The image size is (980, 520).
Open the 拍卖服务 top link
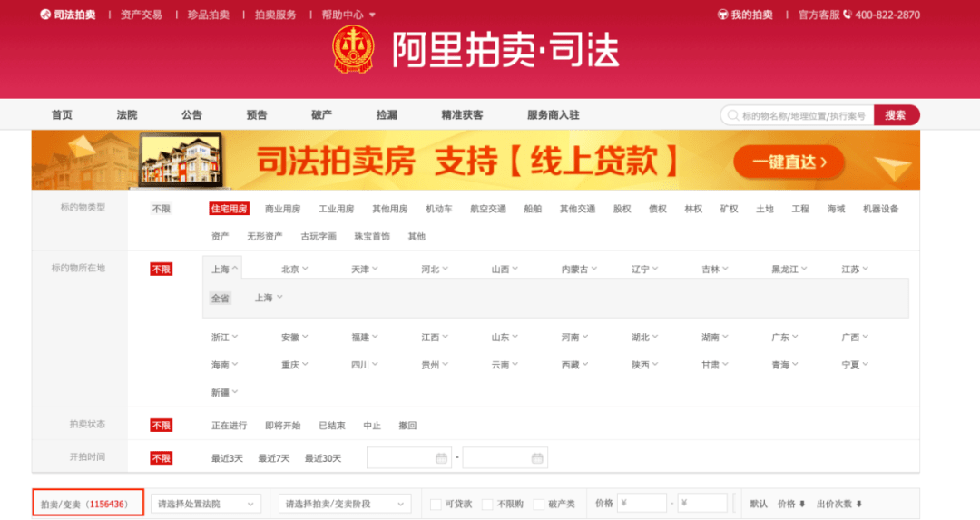[275, 15]
